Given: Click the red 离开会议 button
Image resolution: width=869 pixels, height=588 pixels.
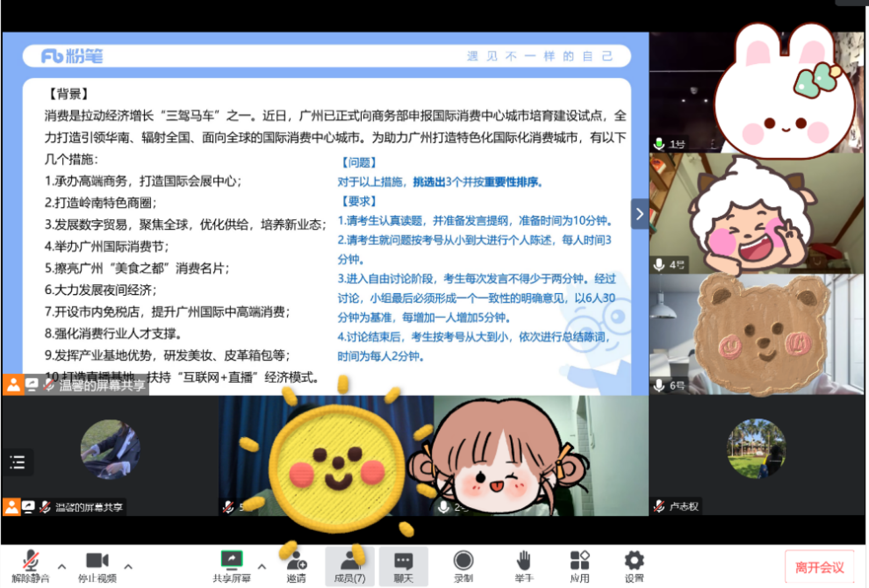Looking at the screenshot, I should click(x=819, y=567).
